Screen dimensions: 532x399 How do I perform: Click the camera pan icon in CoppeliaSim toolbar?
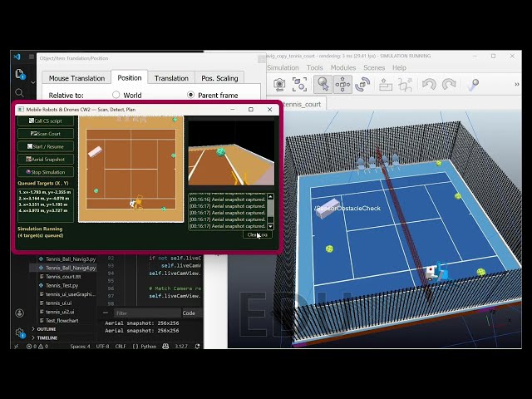click(x=279, y=84)
